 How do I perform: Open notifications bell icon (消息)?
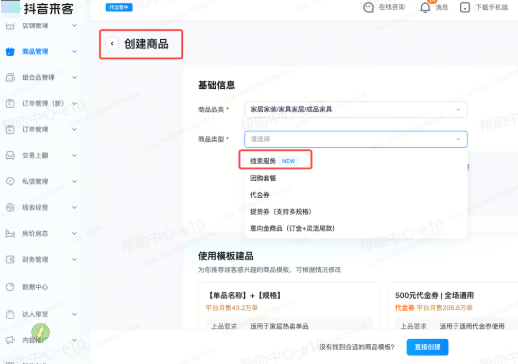pyautogui.click(x=425, y=7)
